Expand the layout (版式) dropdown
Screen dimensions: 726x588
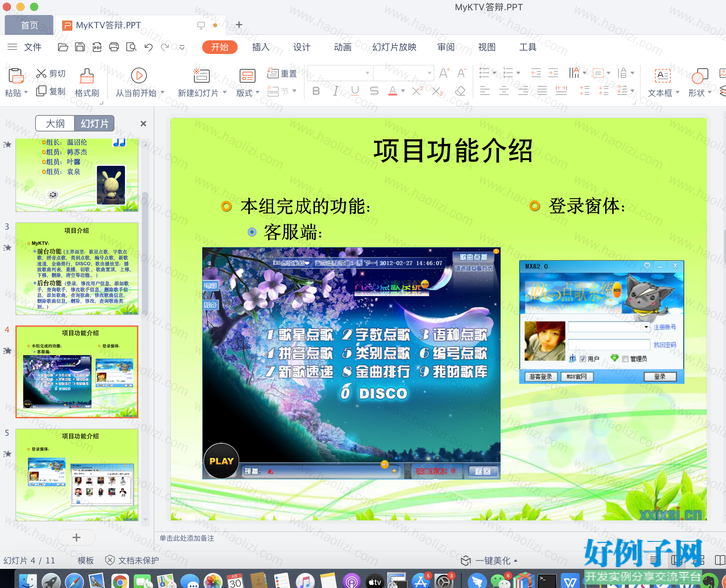click(x=257, y=92)
